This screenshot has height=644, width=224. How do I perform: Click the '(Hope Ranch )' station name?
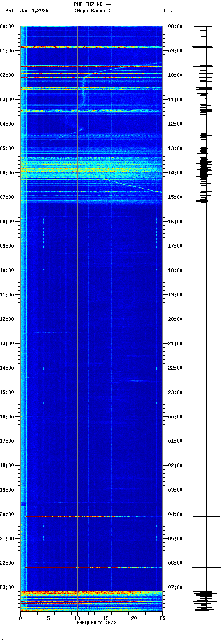pos(92,11)
